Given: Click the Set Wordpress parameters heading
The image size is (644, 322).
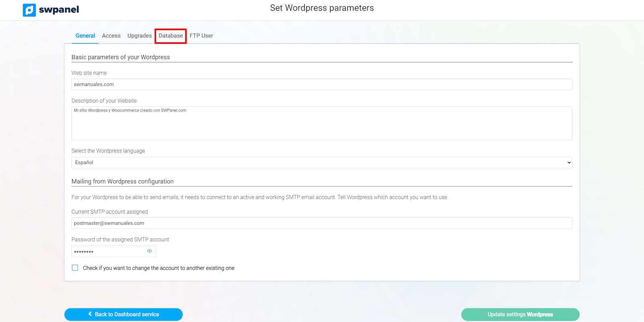Looking at the screenshot, I should (322, 8).
